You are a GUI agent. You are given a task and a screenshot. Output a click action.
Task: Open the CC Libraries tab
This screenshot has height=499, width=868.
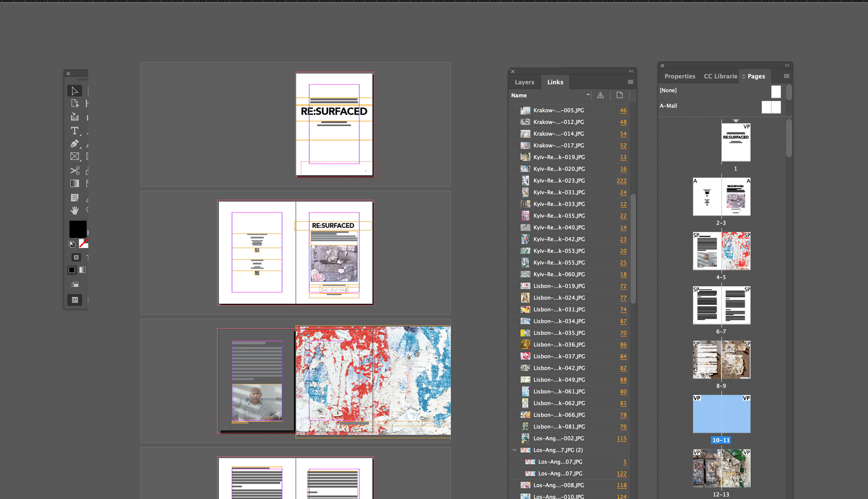(x=720, y=76)
